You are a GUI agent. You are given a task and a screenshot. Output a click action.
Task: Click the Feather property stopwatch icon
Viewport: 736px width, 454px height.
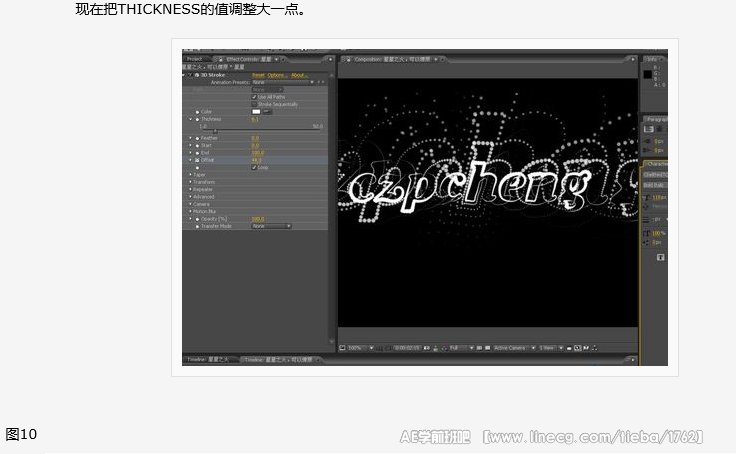click(x=197, y=139)
